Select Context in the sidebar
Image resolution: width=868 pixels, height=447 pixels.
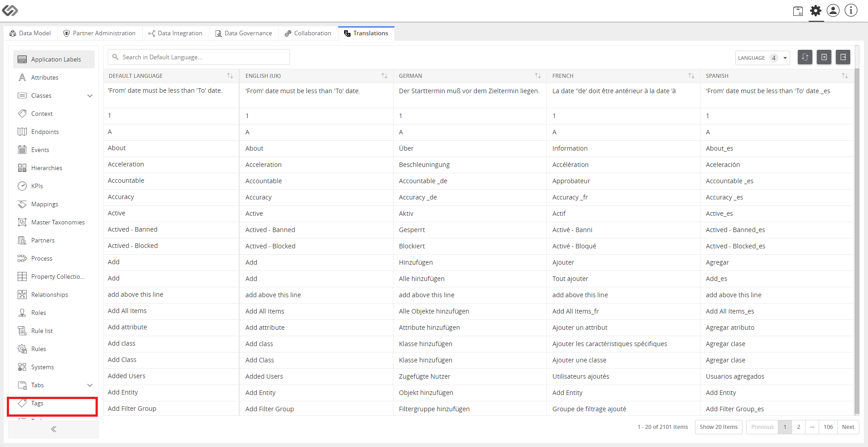[x=54, y=114]
